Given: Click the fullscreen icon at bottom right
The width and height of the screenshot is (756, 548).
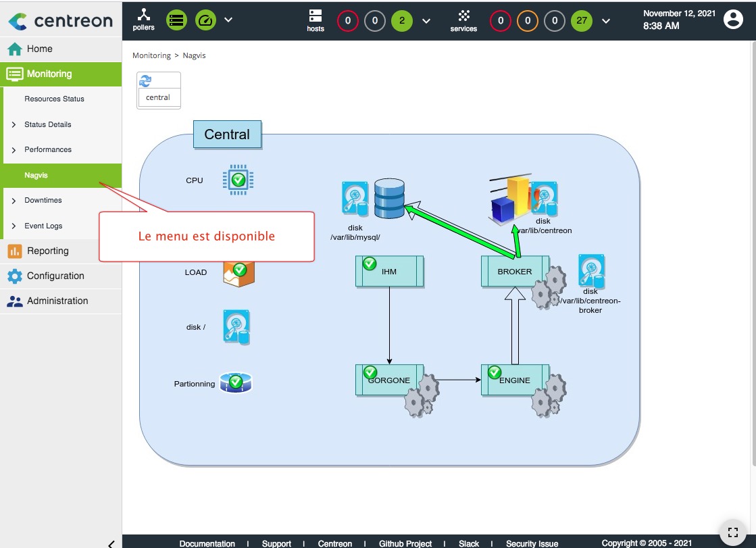Looking at the screenshot, I should click(732, 531).
